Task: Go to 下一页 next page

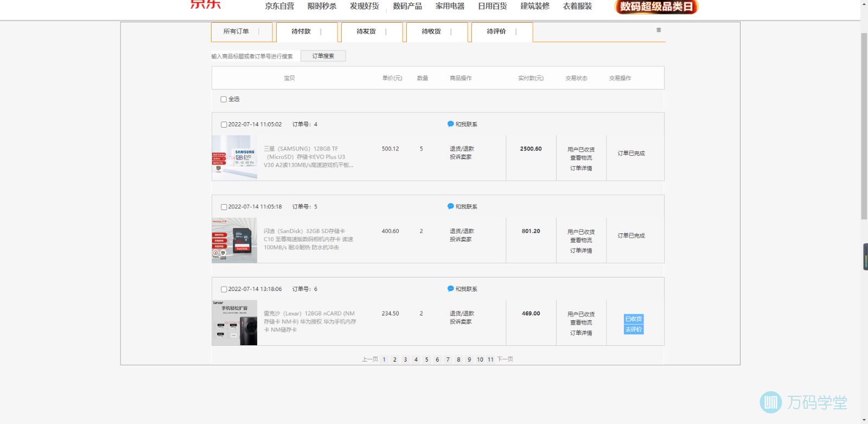Action: pos(505,359)
